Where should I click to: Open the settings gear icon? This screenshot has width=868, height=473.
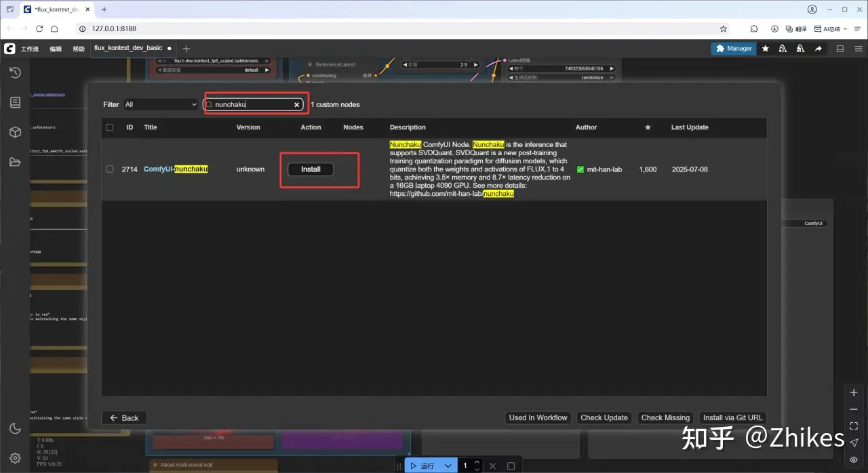click(15, 458)
